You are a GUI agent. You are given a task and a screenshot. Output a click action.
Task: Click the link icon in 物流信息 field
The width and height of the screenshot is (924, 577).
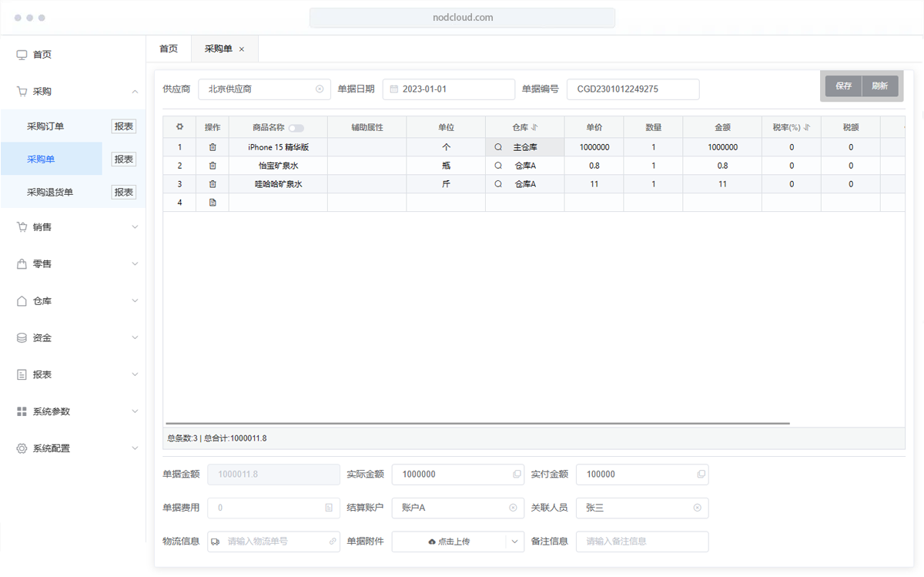click(x=333, y=542)
